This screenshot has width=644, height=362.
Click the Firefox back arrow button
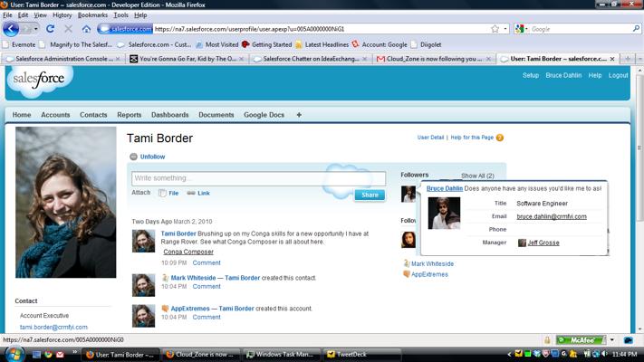coord(11,29)
